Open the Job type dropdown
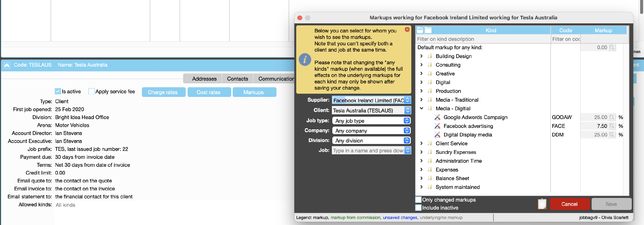The width and height of the screenshot is (644, 225). (407, 121)
